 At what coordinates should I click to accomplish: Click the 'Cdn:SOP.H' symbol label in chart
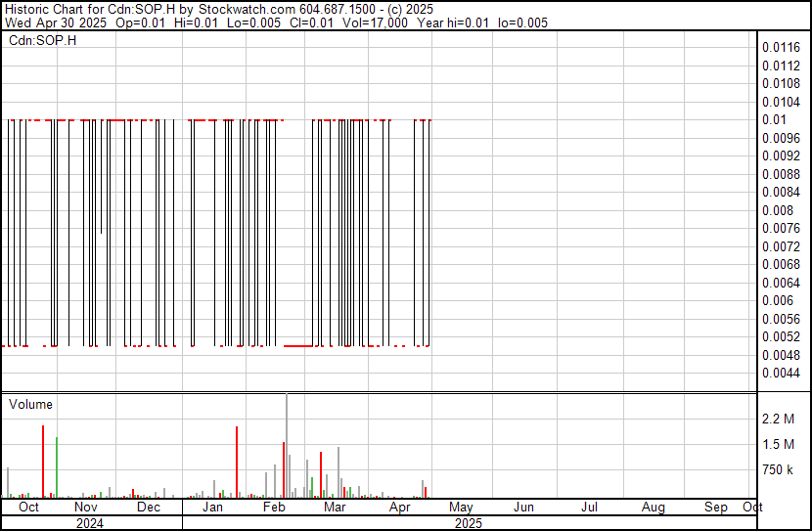click(x=42, y=40)
